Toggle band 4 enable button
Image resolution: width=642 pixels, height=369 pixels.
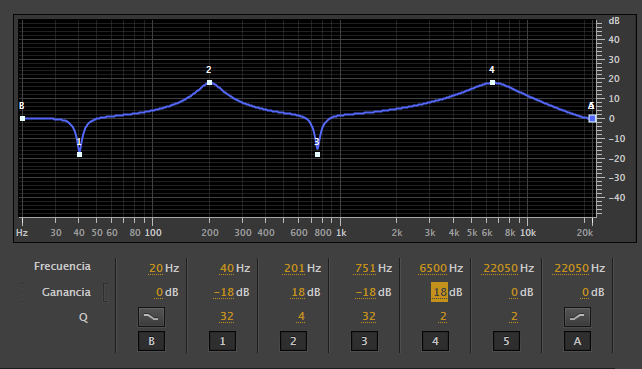coord(435,341)
